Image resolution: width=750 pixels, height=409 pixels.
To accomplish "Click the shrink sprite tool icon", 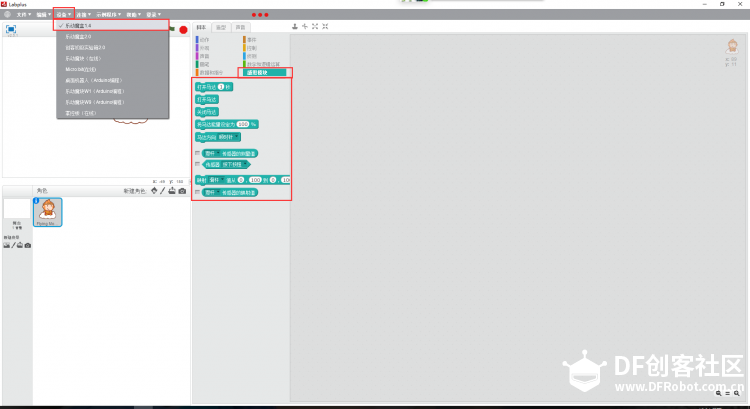I will pyautogui.click(x=325, y=26).
